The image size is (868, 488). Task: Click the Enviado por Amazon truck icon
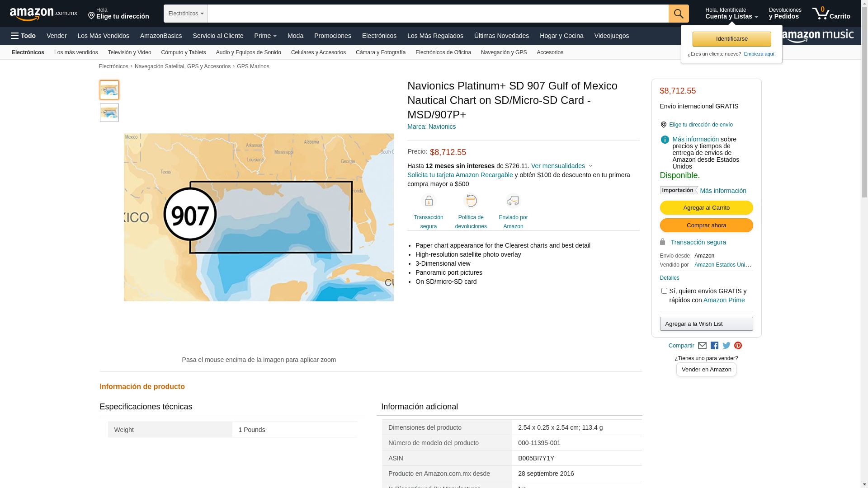(513, 201)
